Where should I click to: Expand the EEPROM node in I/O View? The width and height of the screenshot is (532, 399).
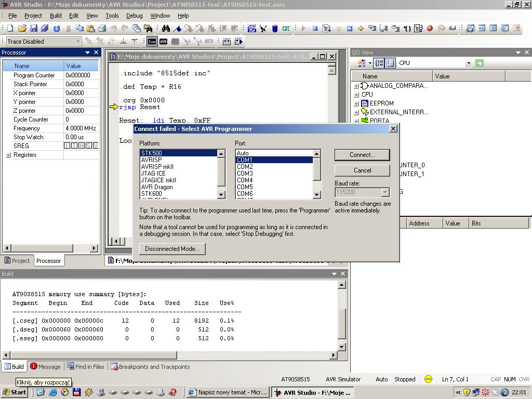(356, 103)
